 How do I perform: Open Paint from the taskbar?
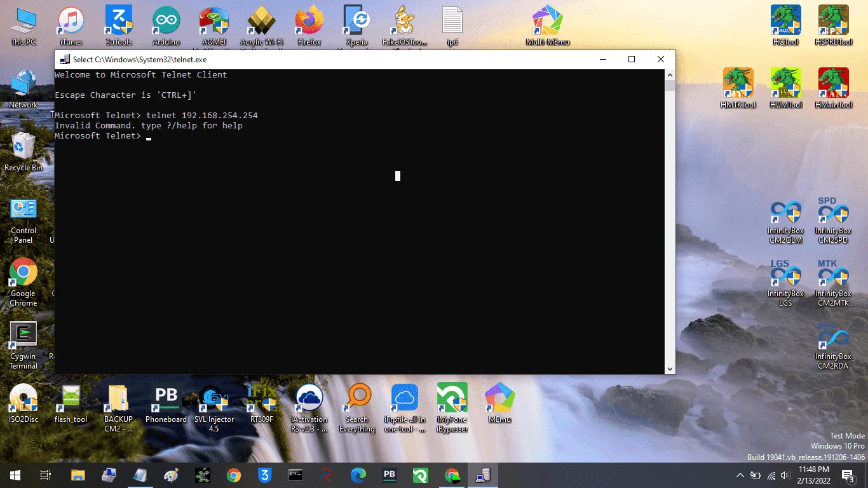171,475
